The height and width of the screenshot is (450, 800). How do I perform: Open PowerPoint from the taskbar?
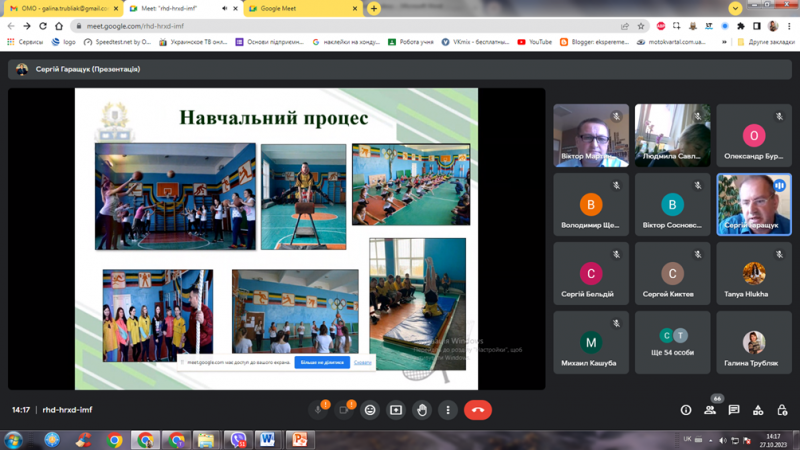click(299, 440)
